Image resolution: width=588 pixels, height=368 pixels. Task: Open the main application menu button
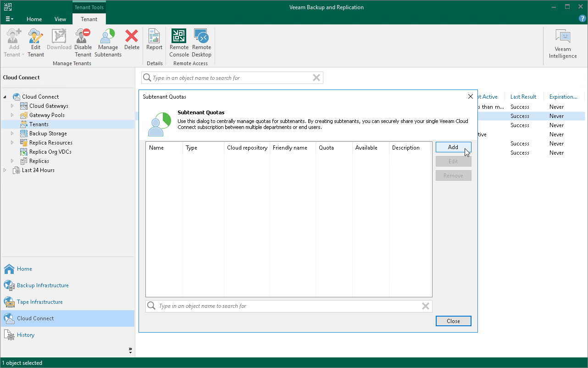click(9, 19)
